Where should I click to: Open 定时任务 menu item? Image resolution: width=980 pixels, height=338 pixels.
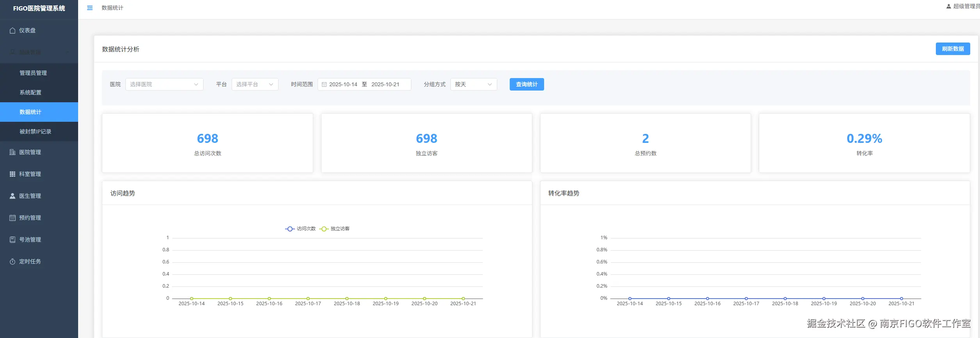pos(39,262)
